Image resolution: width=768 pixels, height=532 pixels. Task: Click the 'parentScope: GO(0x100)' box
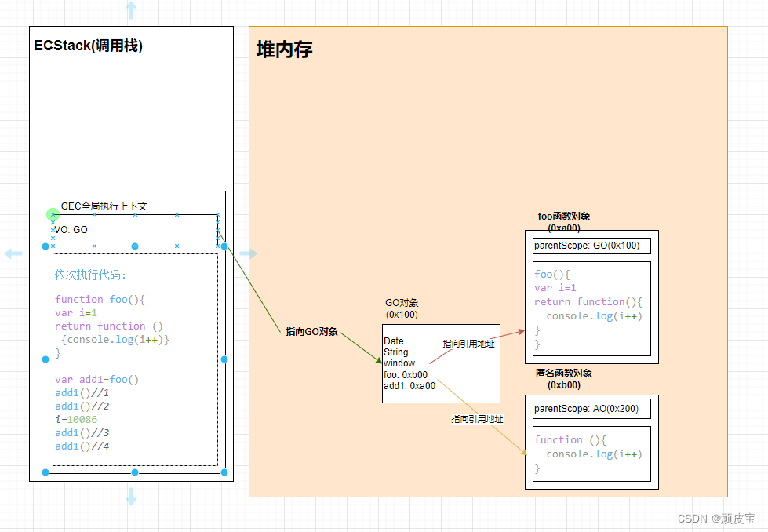(591, 246)
